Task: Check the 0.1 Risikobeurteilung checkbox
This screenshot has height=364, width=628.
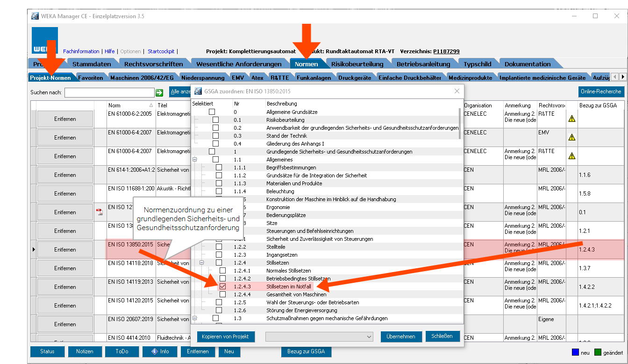Action: (215, 120)
